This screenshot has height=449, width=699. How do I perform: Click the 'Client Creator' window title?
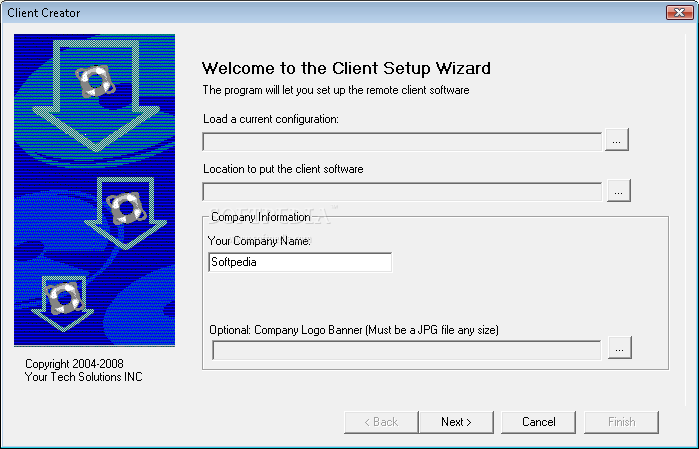[44, 13]
